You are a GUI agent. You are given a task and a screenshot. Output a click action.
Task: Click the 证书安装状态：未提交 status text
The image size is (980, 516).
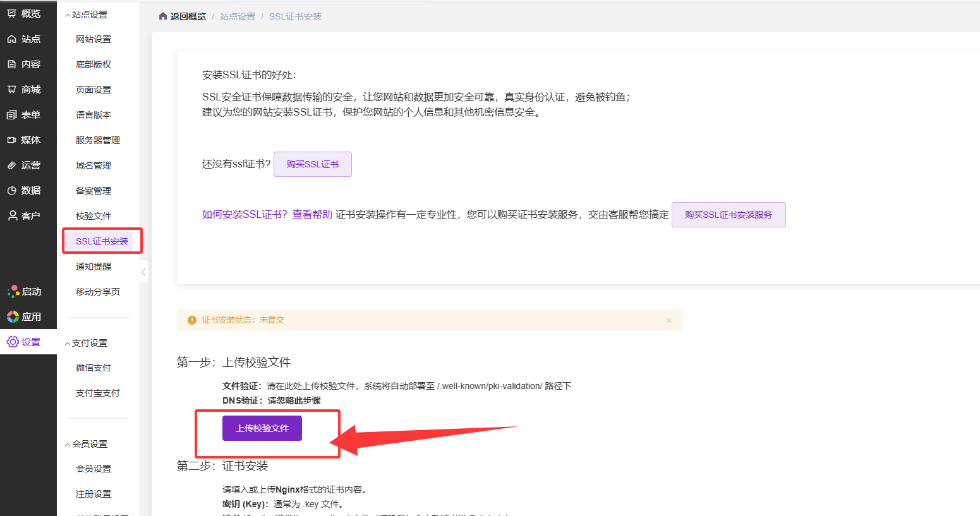point(243,320)
